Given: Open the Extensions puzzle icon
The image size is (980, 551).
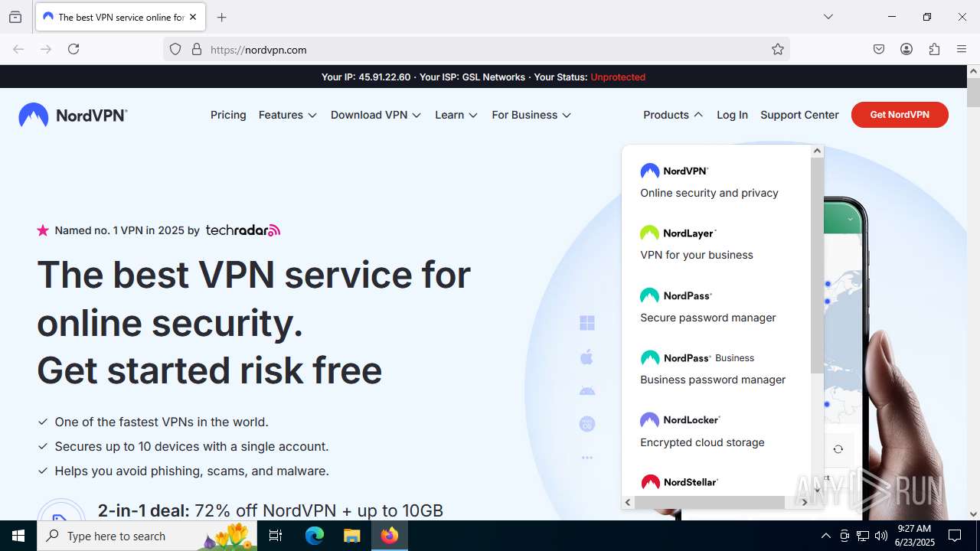Looking at the screenshot, I should pos(934,49).
